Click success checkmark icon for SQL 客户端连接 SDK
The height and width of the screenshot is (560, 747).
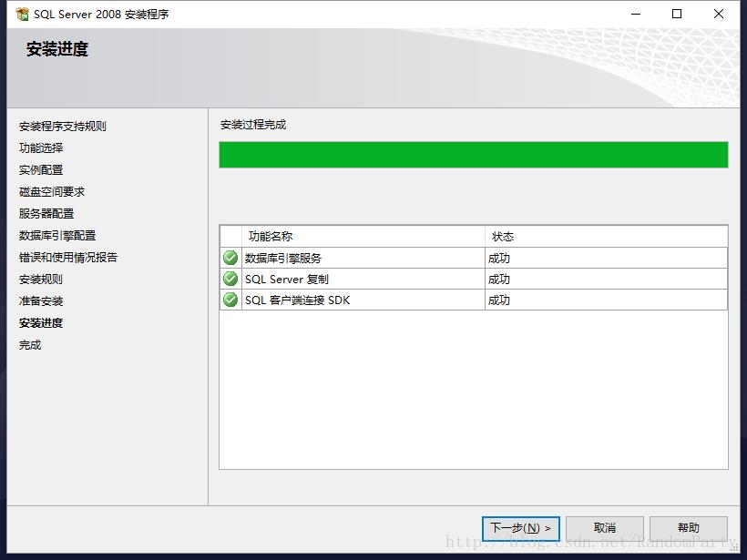click(x=230, y=300)
